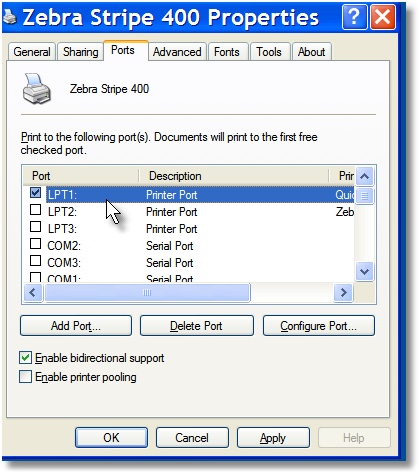Click the scroll down arrow of port list

click(364, 271)
